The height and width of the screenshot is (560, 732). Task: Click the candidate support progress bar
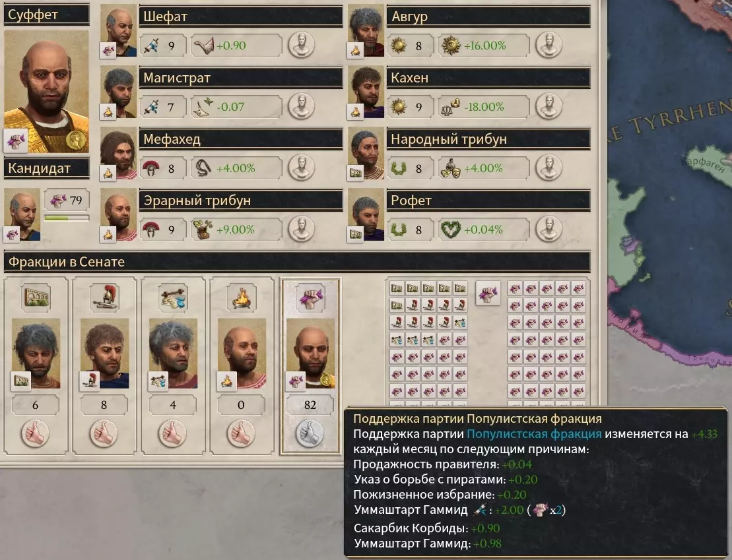point(66,218)
